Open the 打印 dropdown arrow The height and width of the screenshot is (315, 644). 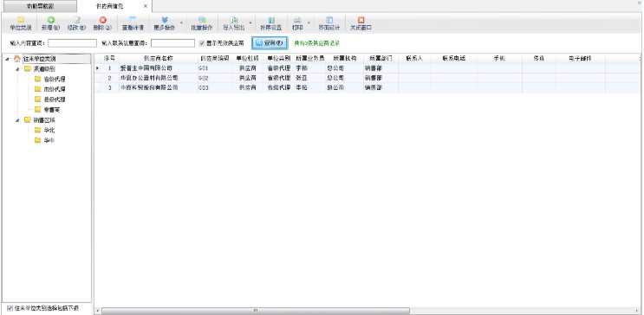(309, 22)
